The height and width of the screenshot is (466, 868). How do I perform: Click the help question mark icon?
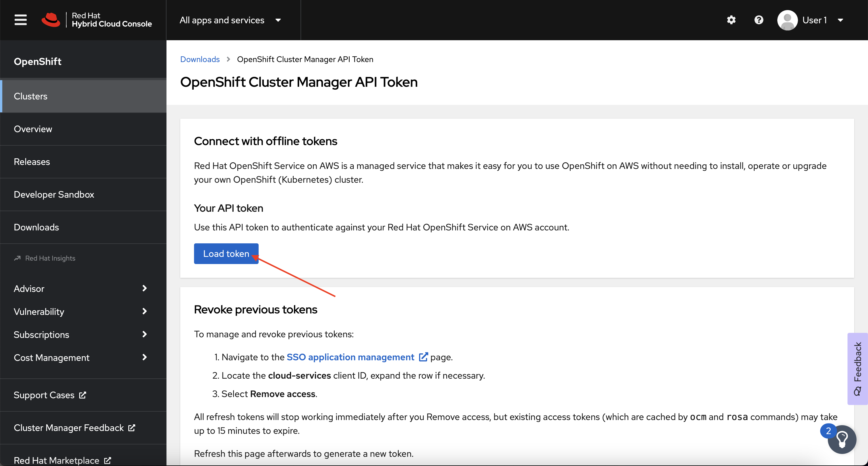(759, 20)
